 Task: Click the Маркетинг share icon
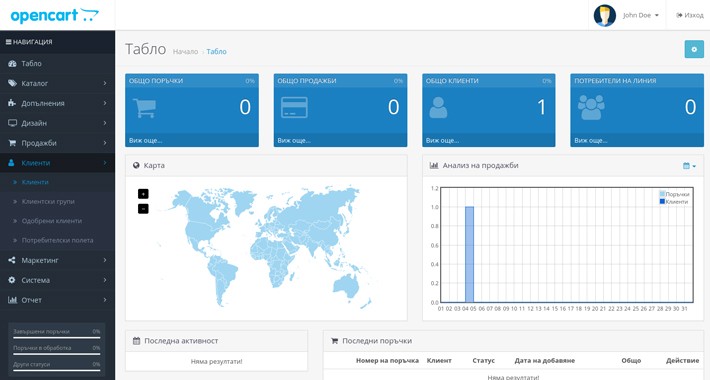(12, 260)
